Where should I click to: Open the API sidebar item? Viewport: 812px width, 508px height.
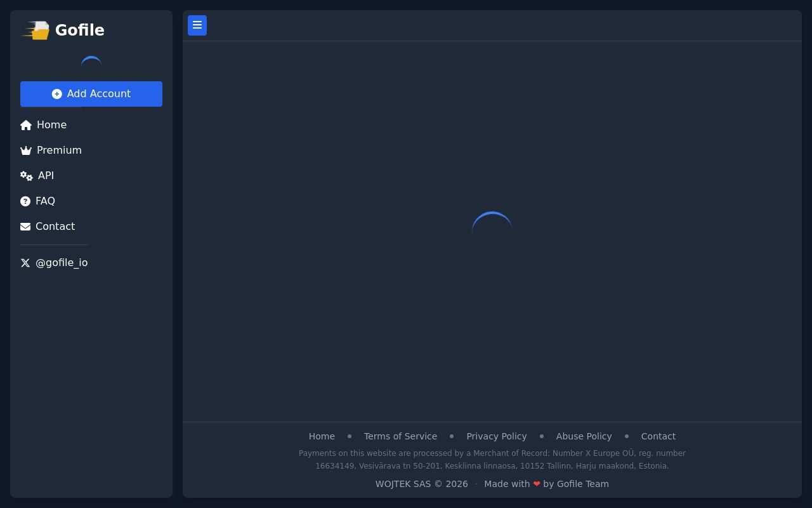point(37,176)
